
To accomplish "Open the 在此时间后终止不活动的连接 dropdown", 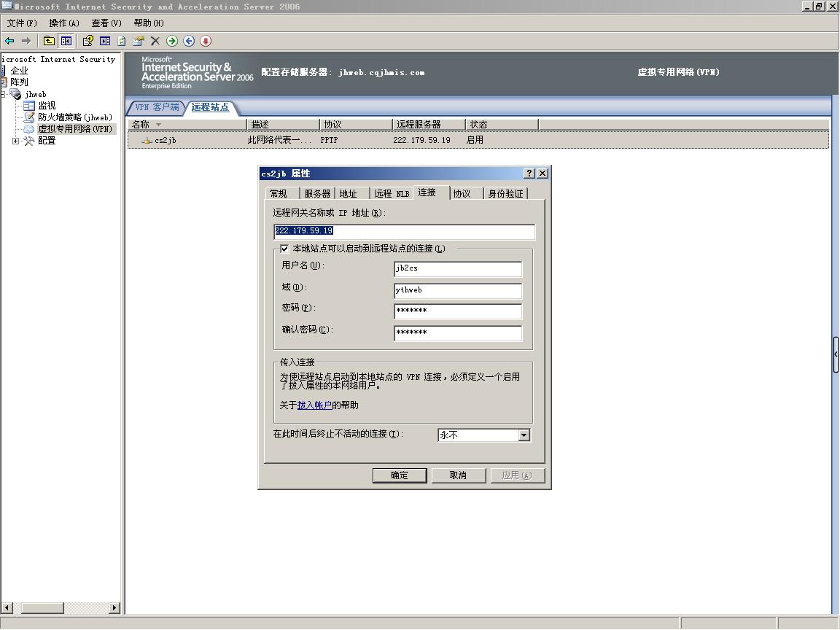I will point(524,435).
